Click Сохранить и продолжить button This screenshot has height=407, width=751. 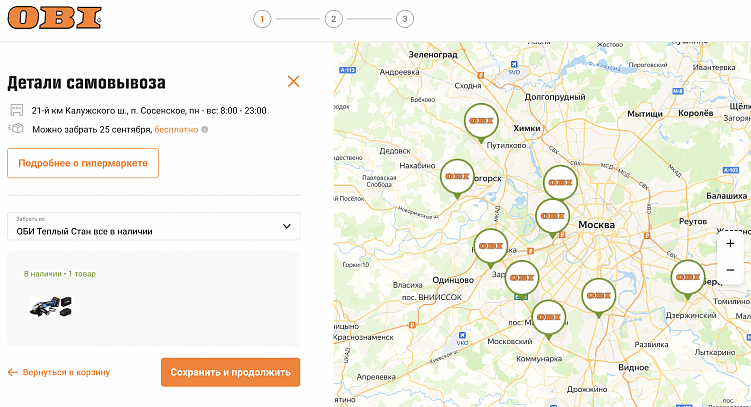(230, 372)
